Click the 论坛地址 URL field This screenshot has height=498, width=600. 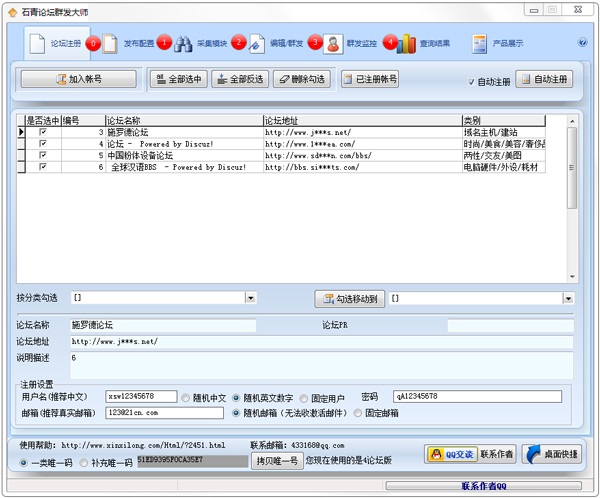click(x=322, y=342)
